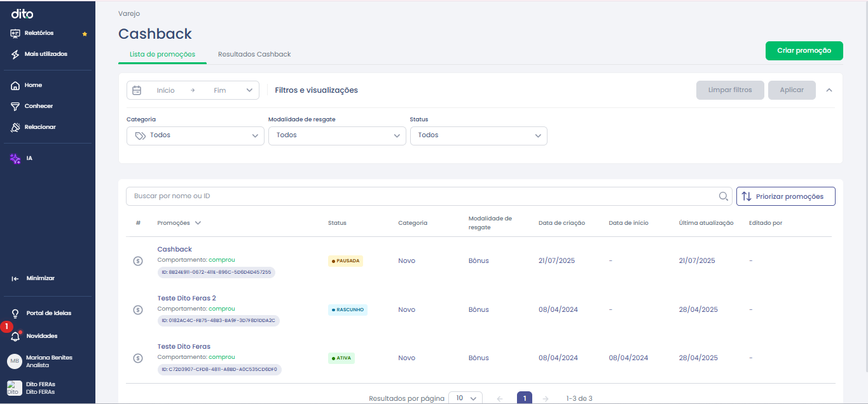Open Novidades bell notifications

coord(15,336)
